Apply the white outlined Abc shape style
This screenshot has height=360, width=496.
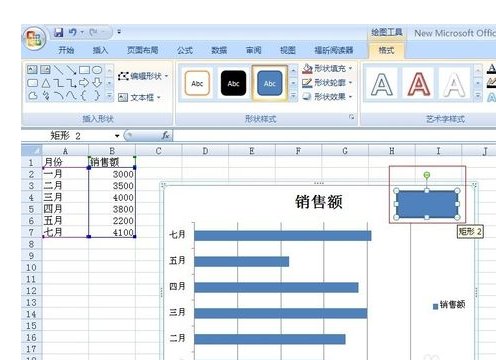pyautogui.click(x=197, y=83)
